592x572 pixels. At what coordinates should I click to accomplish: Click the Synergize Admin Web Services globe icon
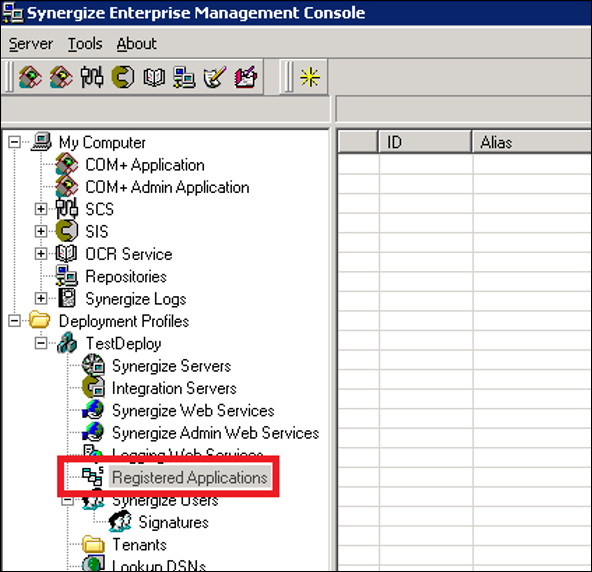(x=93, y=432)
